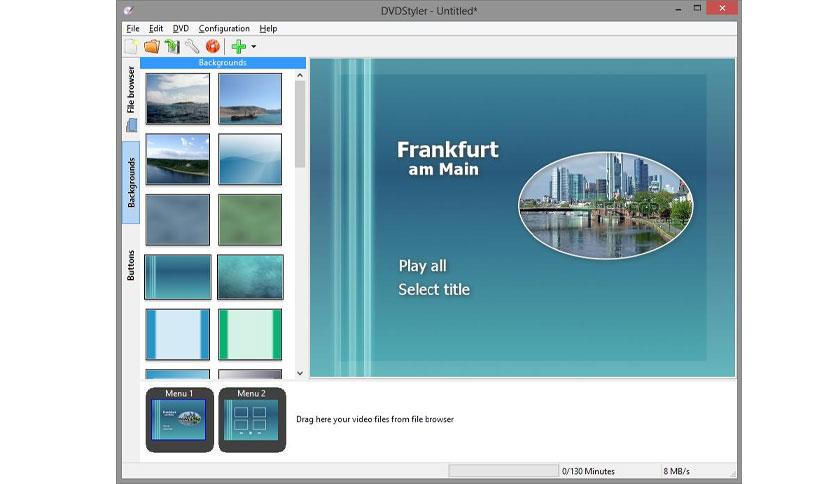
Task: Pick the blurred gray-blue background swatch
Action: [x=178, y=220]
